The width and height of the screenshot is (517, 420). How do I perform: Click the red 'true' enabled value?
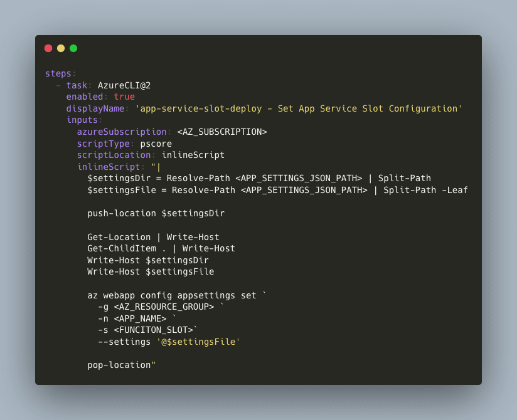(x=124, y=97)
